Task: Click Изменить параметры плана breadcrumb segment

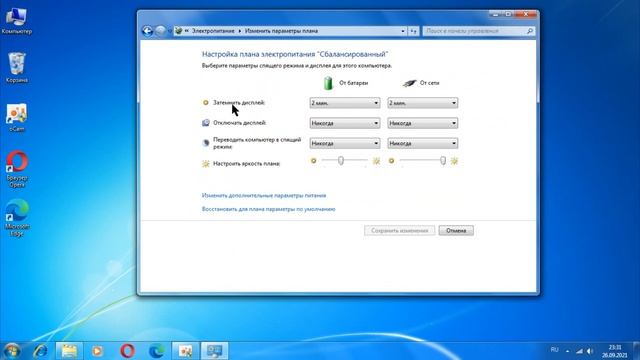Action: click(281, 31)
